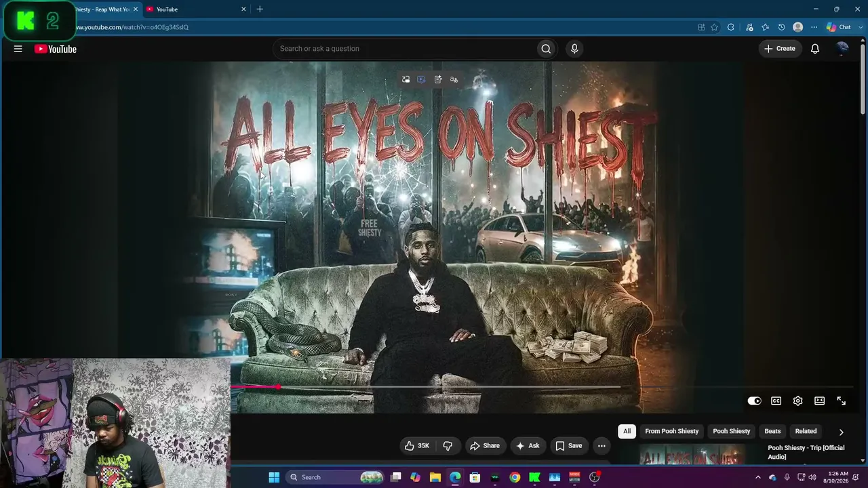This screenshot has height=488, width=868.
Task: Run the search with the magnifier button
Action: click(546, 49)
